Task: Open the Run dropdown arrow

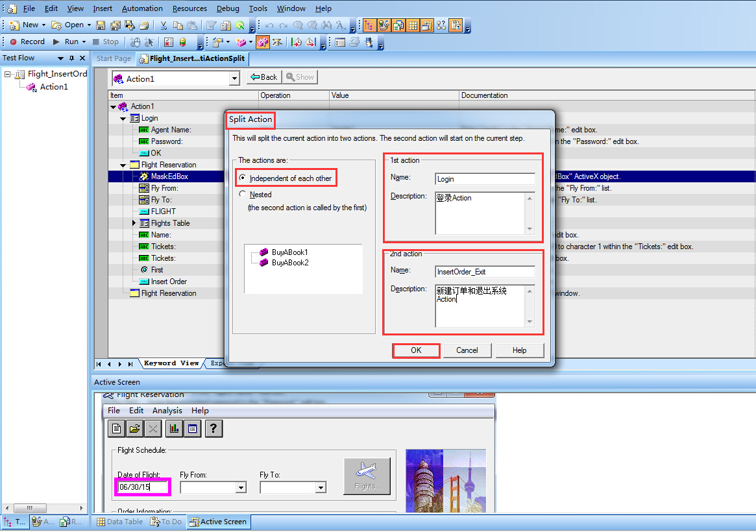Action: (84, 42)
